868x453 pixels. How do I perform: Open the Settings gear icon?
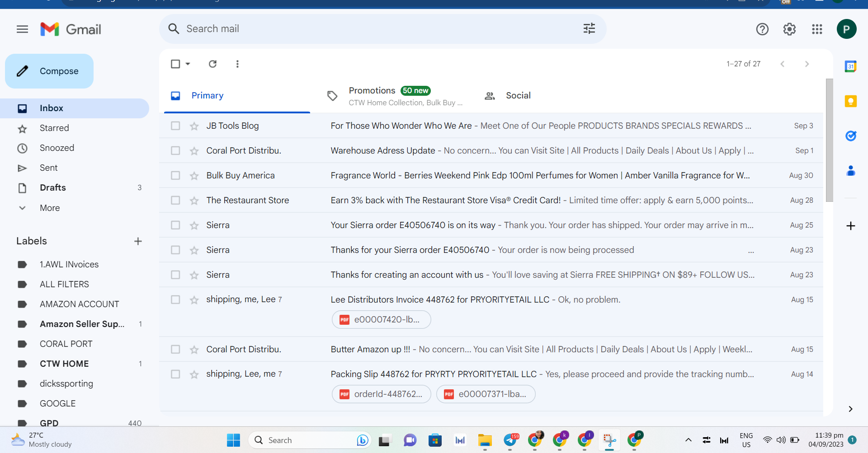pos(789,29)
